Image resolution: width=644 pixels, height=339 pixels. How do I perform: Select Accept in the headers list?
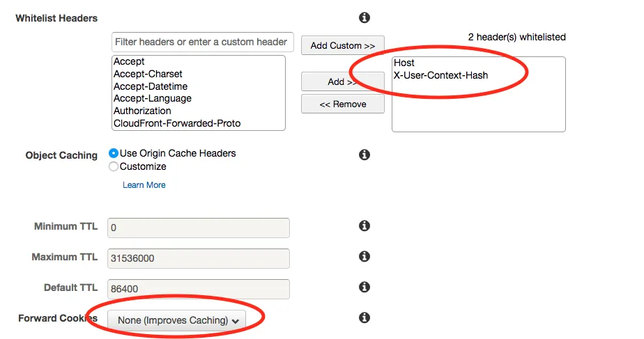click(130, 62)
